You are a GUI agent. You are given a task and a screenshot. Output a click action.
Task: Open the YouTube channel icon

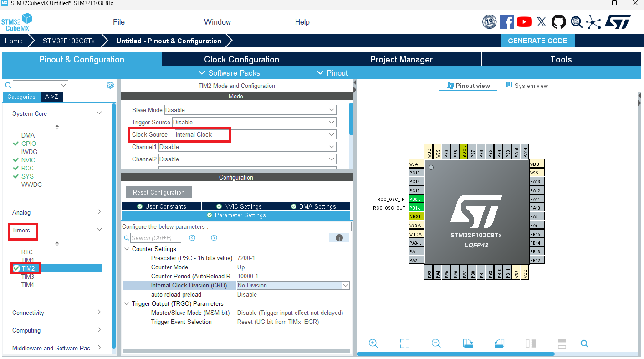(x=524, y=21)
